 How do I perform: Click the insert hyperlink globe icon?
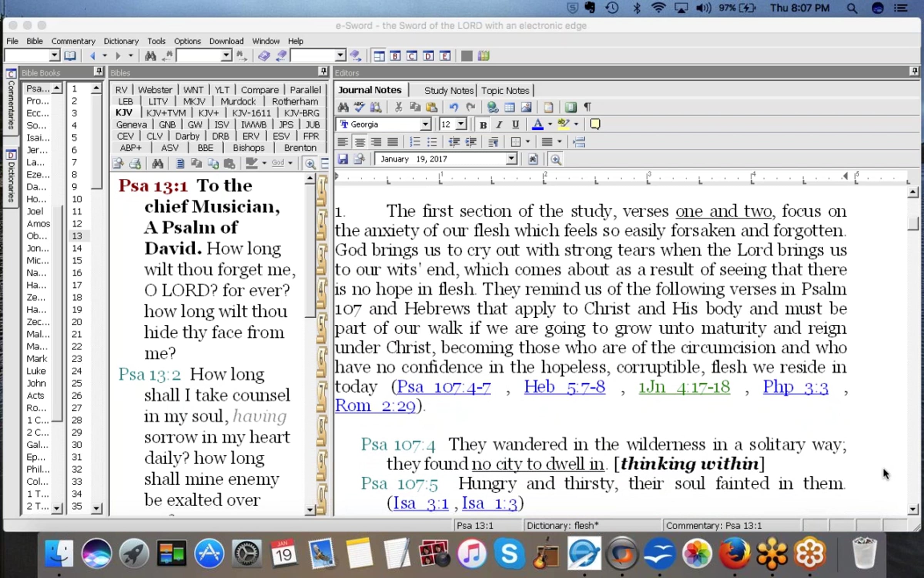click(x=492, y=107)
